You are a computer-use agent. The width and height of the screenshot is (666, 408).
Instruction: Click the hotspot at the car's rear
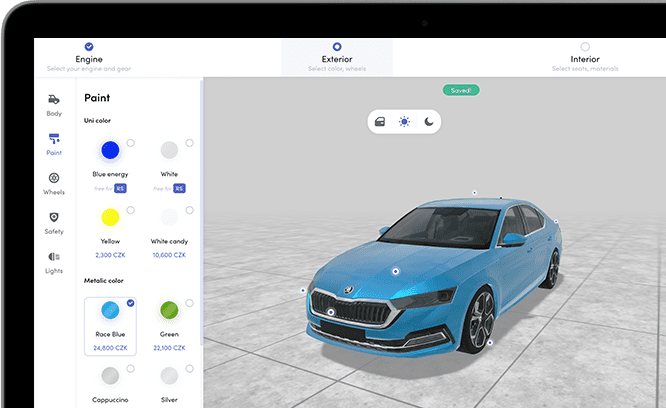pos(556,221)
